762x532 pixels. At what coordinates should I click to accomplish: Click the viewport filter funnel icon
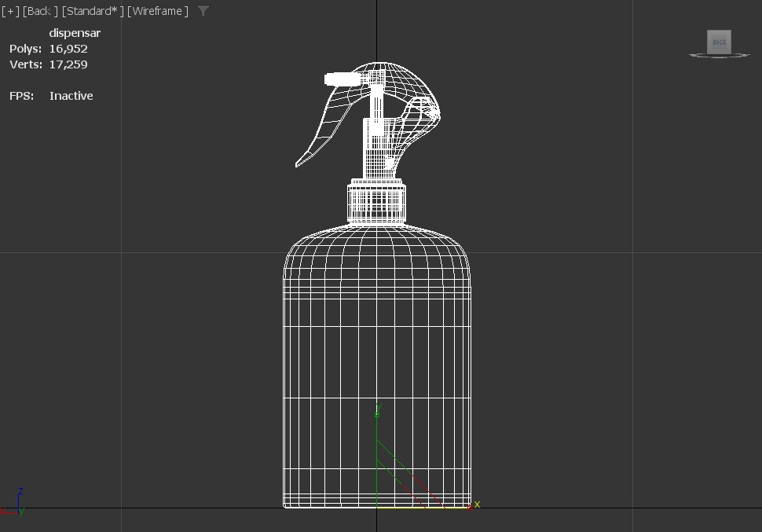click(203, 11)
